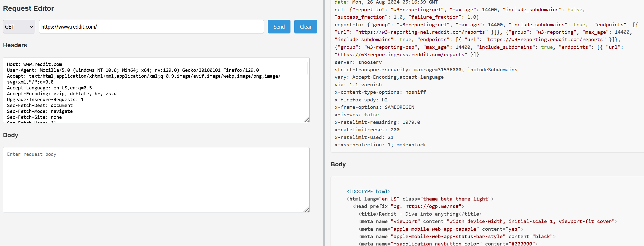Click the response 'Body' heading

click(x=338, y=164)
